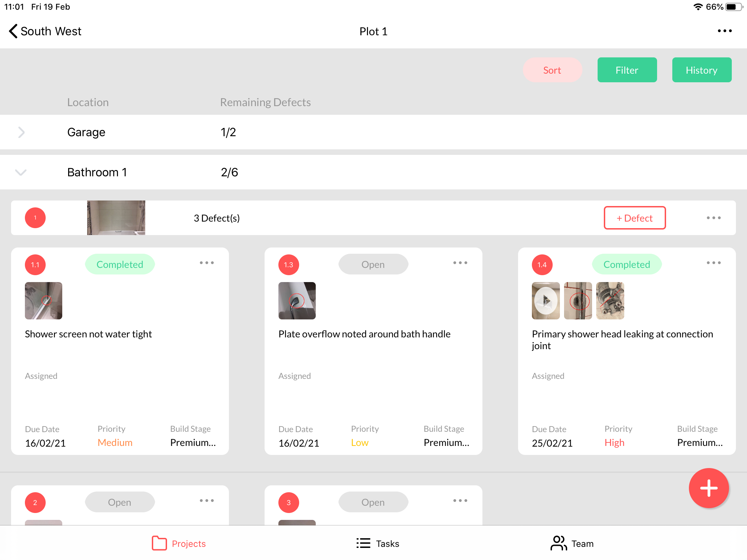The width and height of the screenshot is (747, 560).
Task: Toggle Completed status on defect 1.1
Action: click(x=119, y=264)
